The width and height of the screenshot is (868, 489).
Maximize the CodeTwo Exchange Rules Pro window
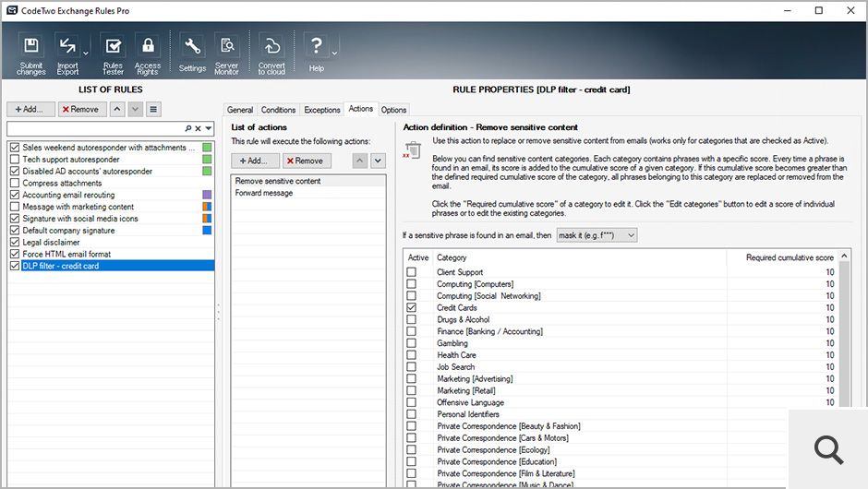[819, 10]
